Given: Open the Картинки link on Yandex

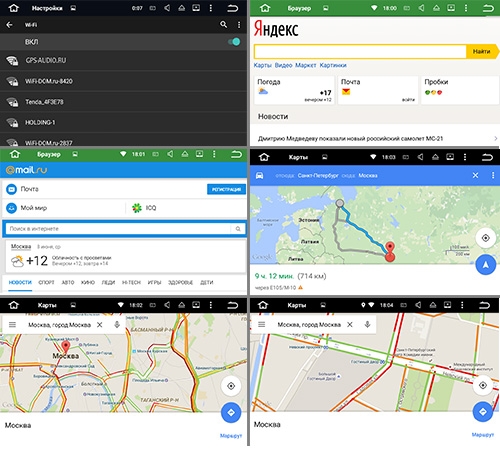Looking at the screenshot, I should tap(333, 65).
